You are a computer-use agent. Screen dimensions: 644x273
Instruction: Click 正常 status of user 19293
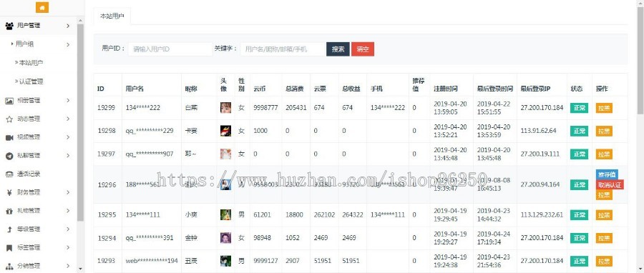point(579,261)
